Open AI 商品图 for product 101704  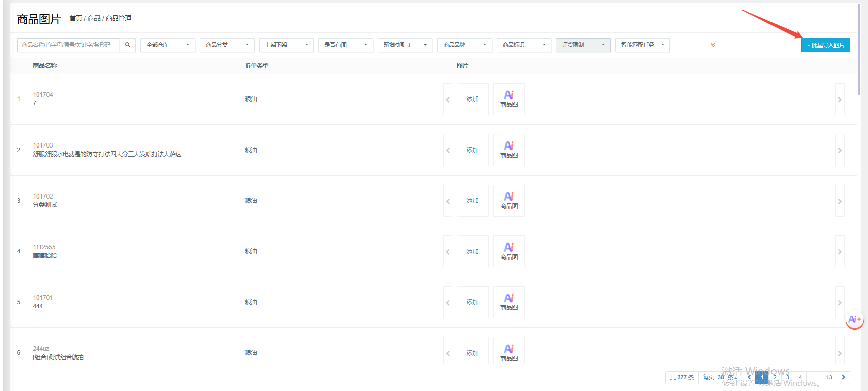pos(509,99)
